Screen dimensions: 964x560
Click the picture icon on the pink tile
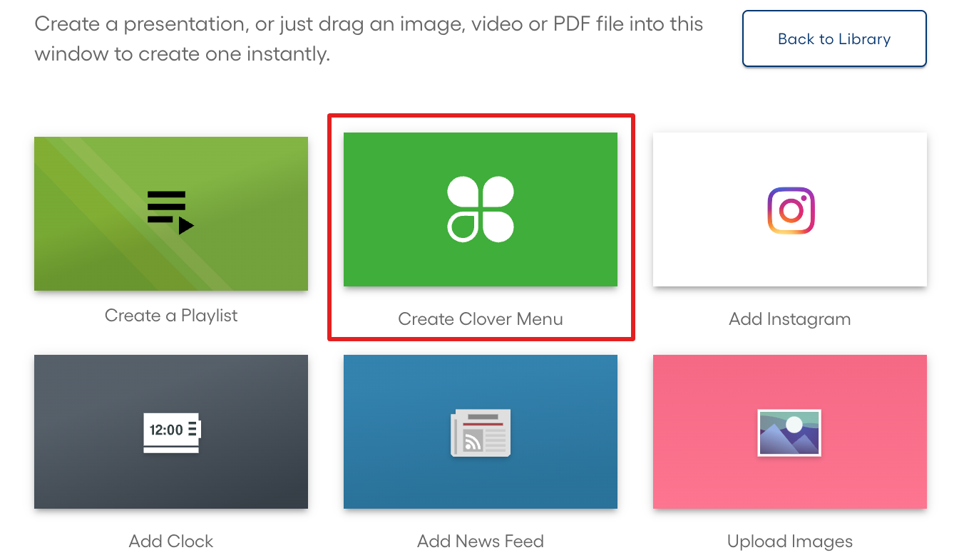789,432
